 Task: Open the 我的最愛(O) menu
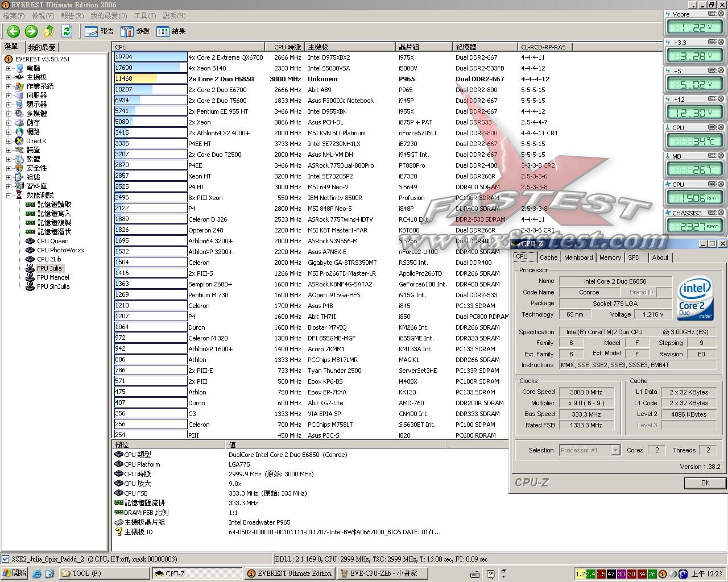click(109, 16)
